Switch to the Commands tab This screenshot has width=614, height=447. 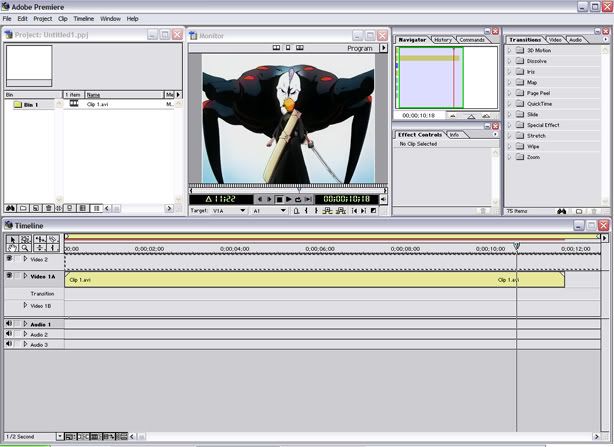[472, 40]
